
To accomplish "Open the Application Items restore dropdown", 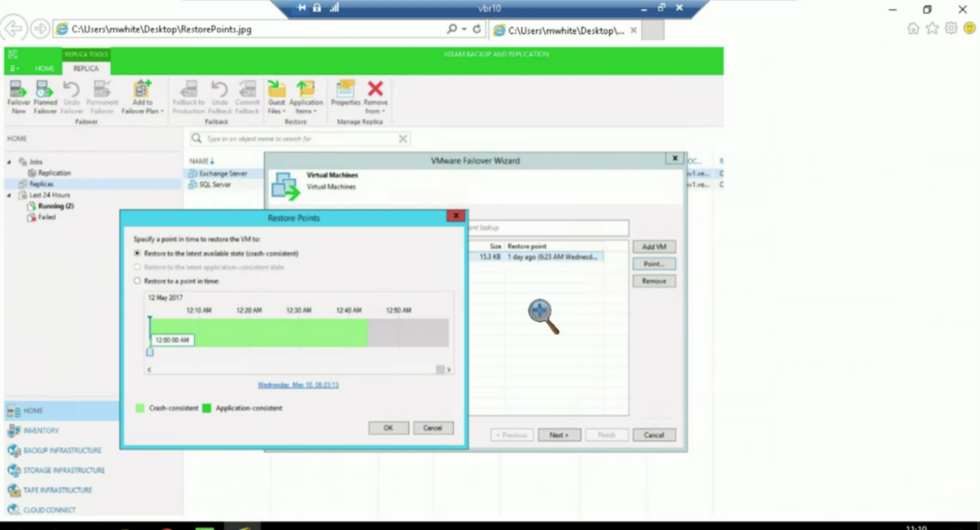I will click(x=306, y=97).
